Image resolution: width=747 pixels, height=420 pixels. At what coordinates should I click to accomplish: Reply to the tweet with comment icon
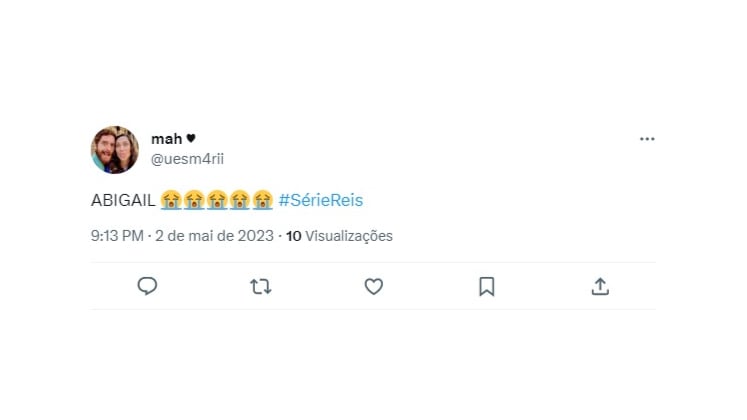point(147,287)
